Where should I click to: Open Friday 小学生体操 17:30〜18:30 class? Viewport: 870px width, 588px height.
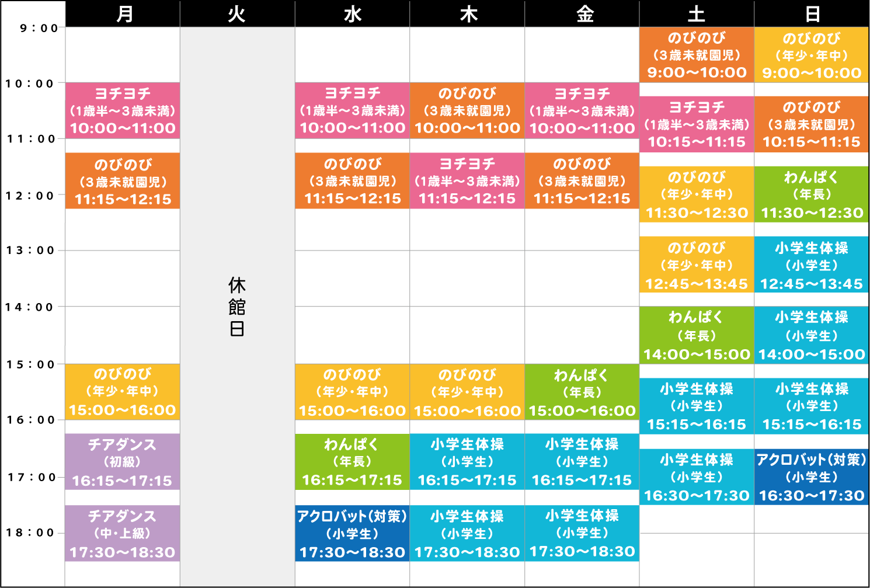click(x=582, y=534)
